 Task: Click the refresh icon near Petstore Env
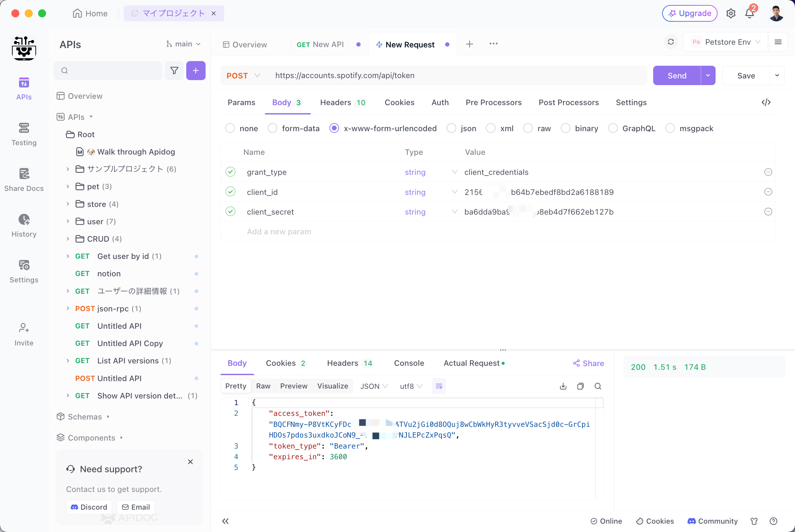point(671,42)
